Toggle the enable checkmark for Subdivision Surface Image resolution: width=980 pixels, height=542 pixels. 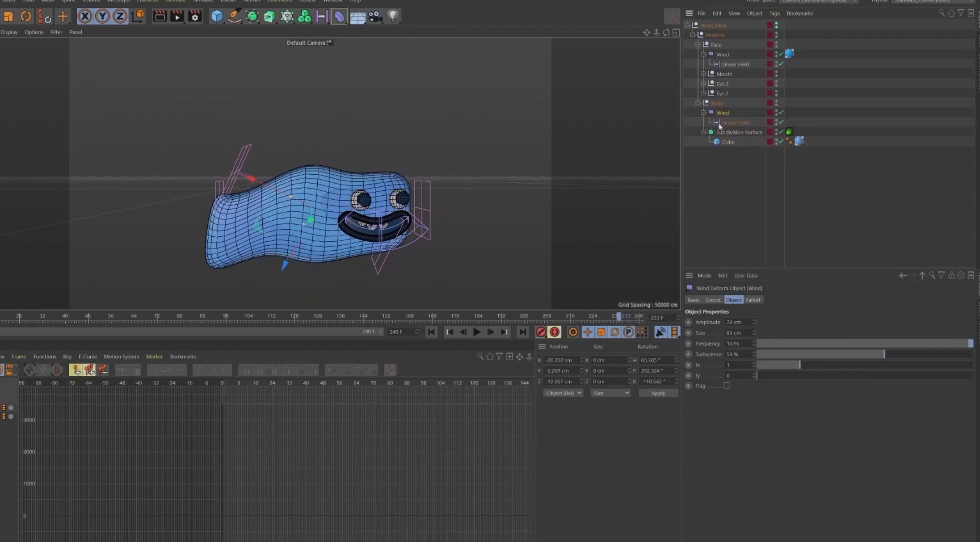tap(781, 132)
